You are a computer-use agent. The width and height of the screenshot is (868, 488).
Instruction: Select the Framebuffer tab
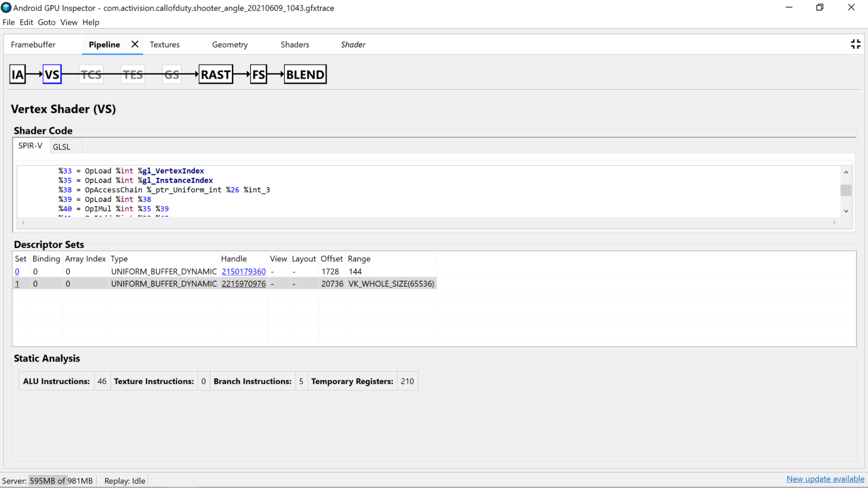(x=33, y=45)
